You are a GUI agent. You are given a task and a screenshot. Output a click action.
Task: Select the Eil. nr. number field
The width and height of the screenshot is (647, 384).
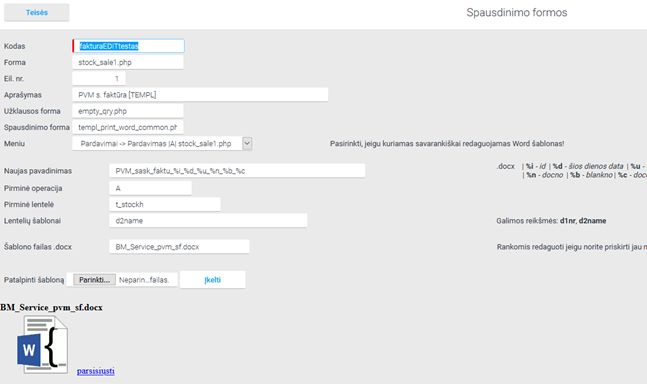click(x=99, y=78)
